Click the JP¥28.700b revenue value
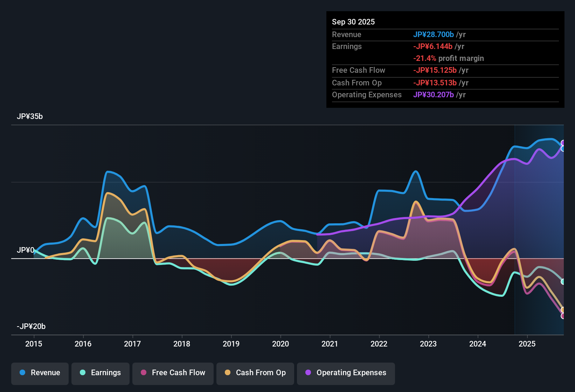This screenshot has width=575, height=392. [x=434, y=34]
